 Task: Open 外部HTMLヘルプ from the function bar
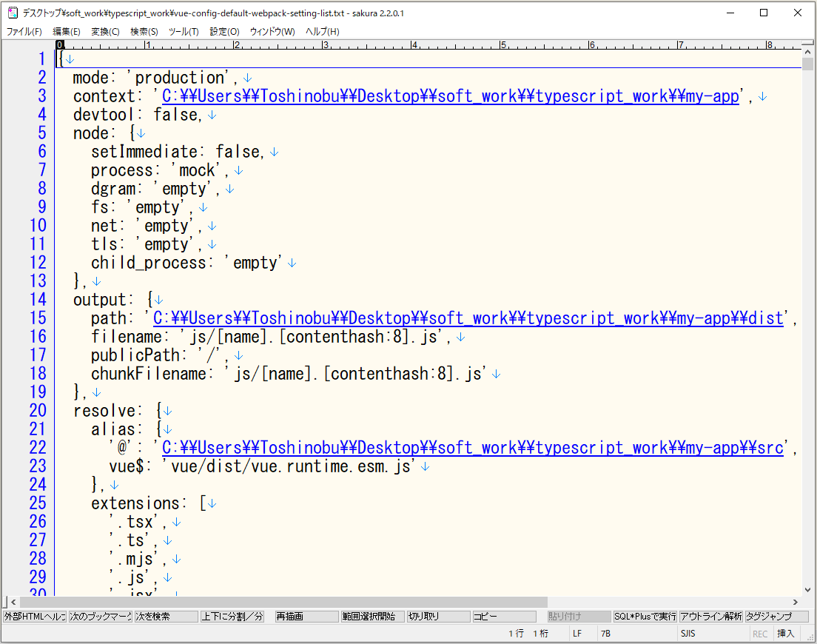[33, 615]
